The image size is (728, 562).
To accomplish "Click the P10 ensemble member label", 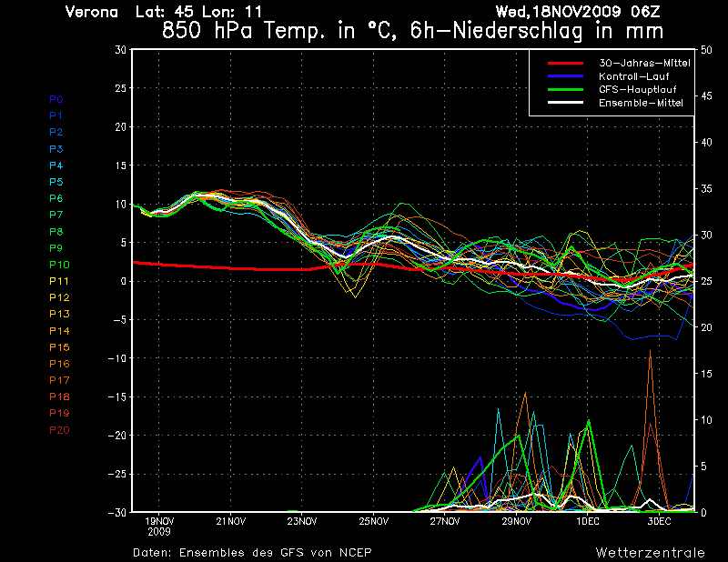I will pyautogui.click(x=59, y=265).
